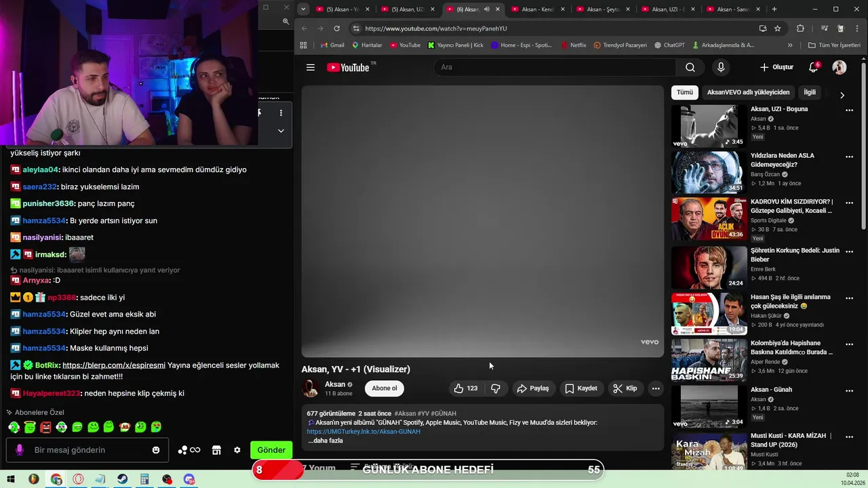The height and width of the screenshot is (488, 868).
Task: Switch to the Aksan - Kend tab
Action: click(537, 9)
